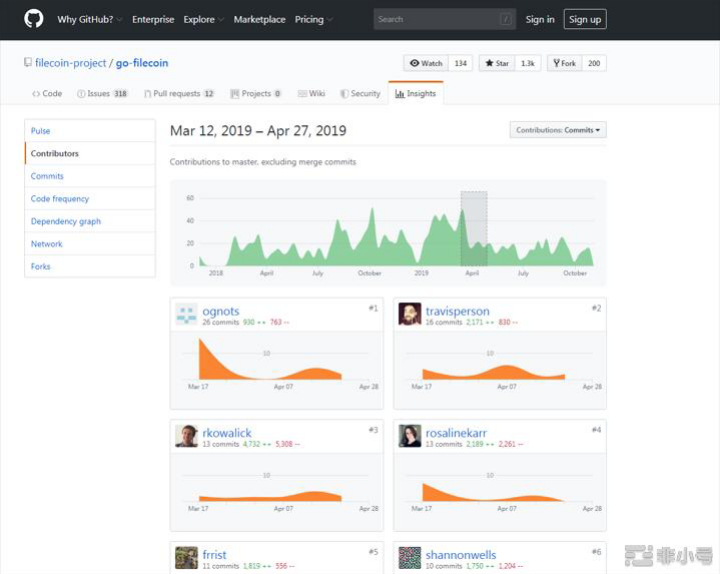The image size is (720, 574).
Task: Click the Watch button
Action: (426, 63)
